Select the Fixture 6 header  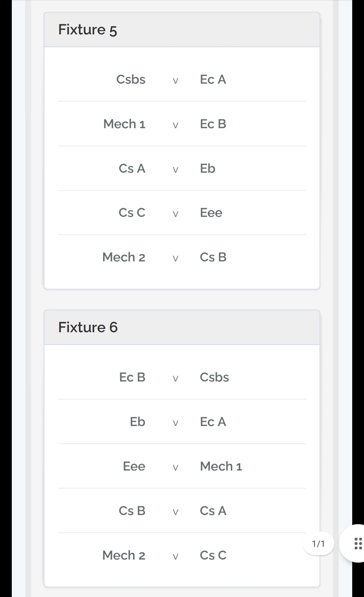tap(182, 328)
